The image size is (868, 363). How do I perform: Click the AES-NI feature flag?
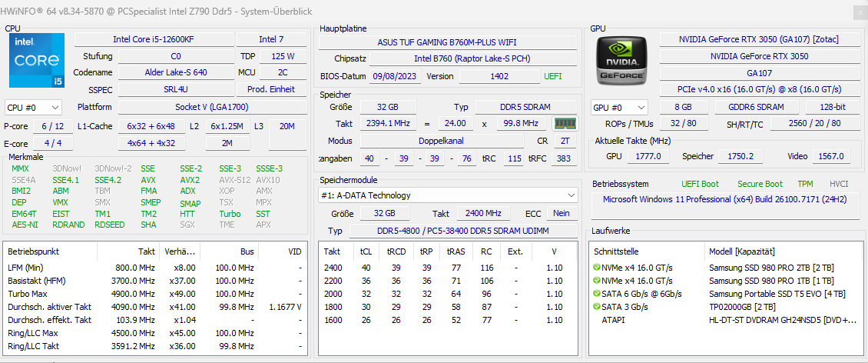23,225
